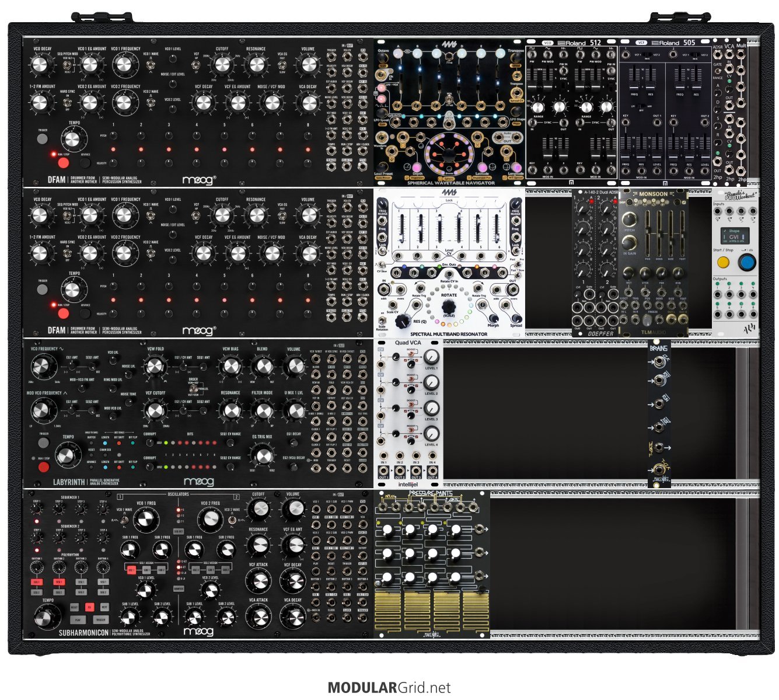The height and width of the screenshot is (700, 779).
Task: Click the Quad VCA OUT 4 jack
Action: point(432,470)
